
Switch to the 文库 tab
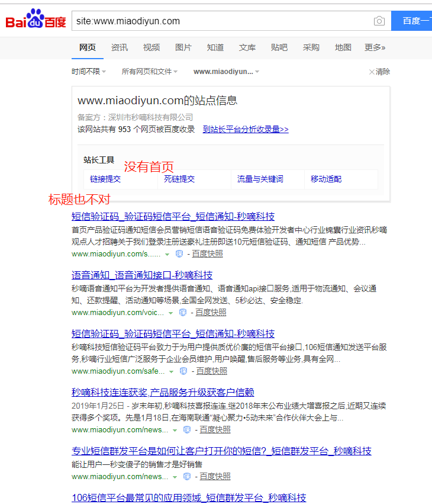pyautogui.click(x=247, y=47)
